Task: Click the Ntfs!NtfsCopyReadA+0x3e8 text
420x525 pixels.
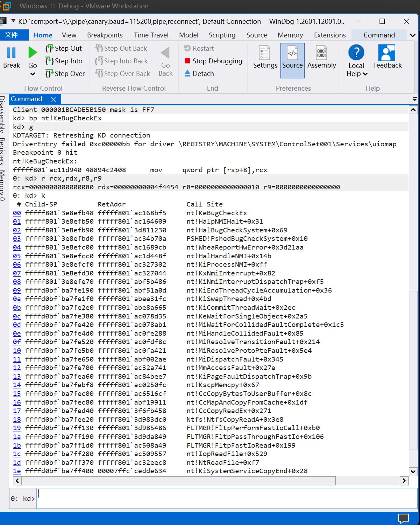Action: click(235, 420)
